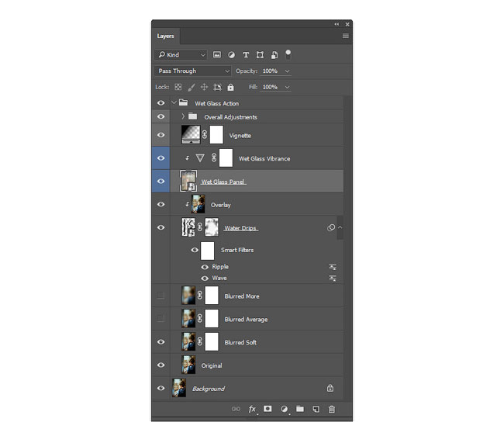Select the Water Drips layer mask thumbnail
The height and width of the screenshot is (443, 504).
[212, 227]
